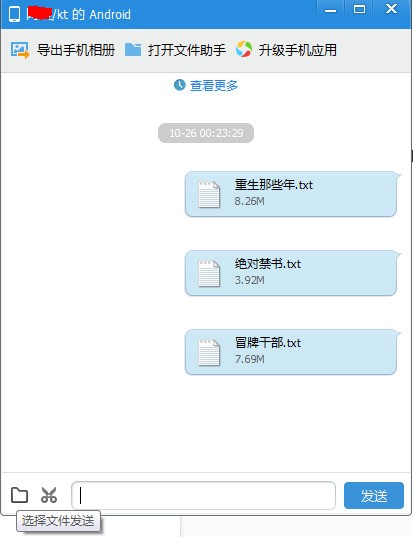Click the 查看更多 history link

coord(214,85)
